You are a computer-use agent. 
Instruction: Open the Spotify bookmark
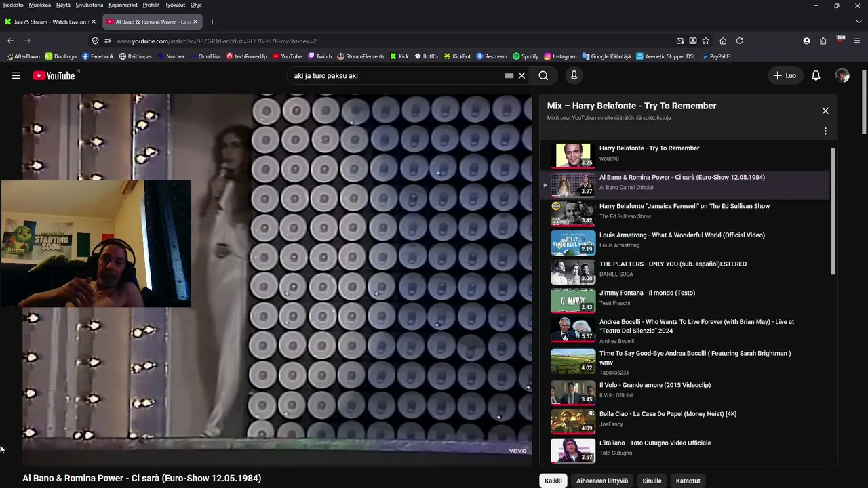point(526,56)
